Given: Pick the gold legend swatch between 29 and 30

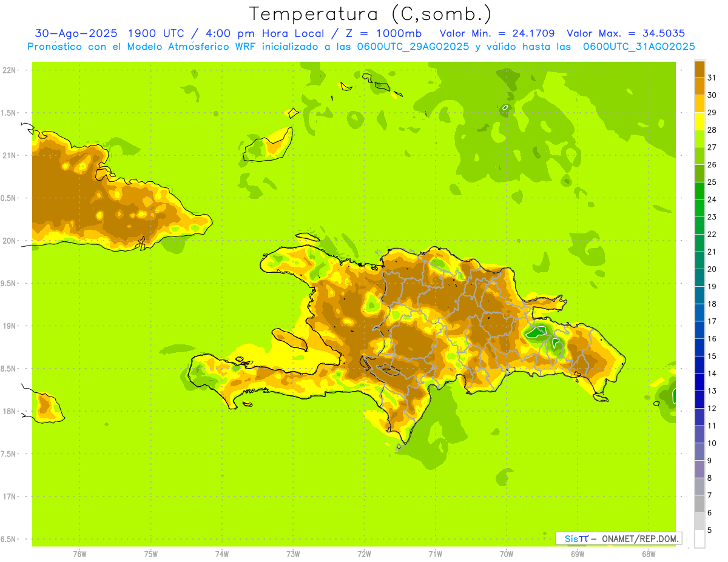Looking at the screenshot, I should pyautogui.click(x=699, y=104).
